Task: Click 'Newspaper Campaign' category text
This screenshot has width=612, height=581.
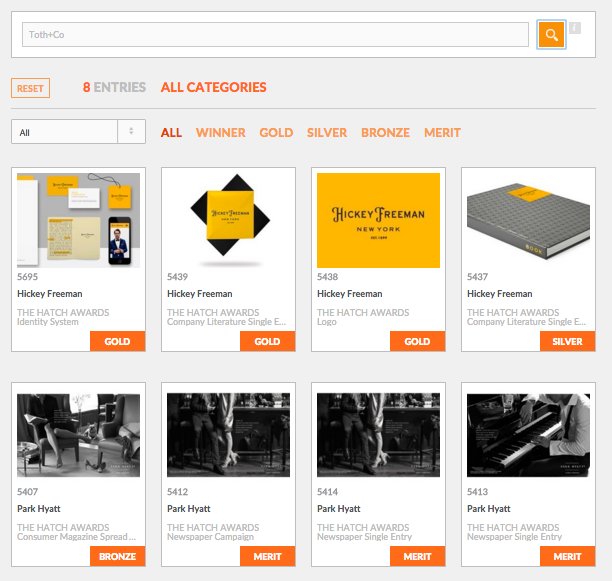Action: (x=210, y=537)
